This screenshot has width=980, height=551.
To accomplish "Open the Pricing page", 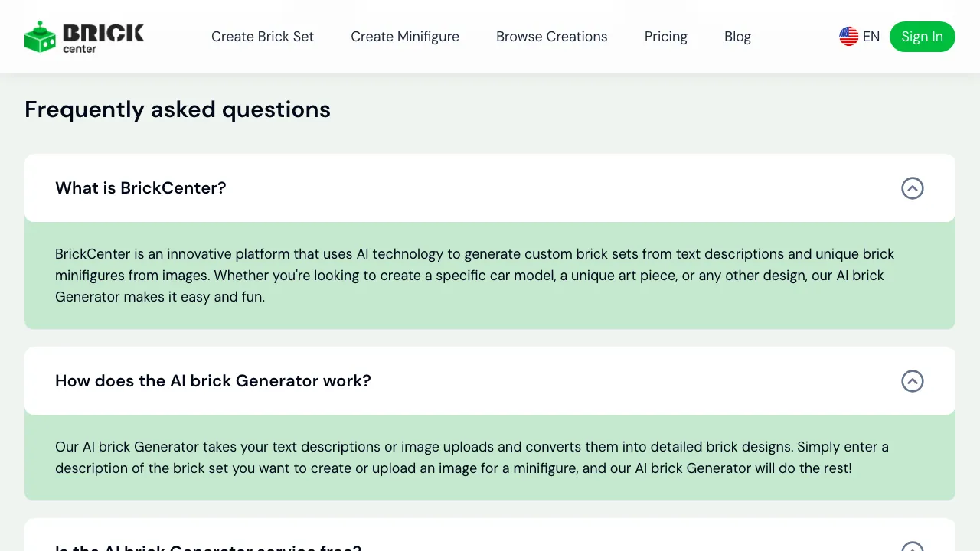I will pos(665,36).
